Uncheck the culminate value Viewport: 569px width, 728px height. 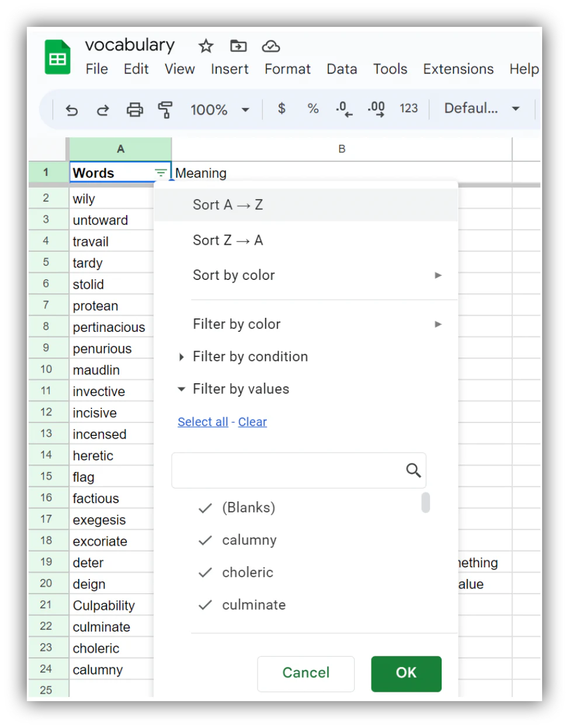tap(205, 605)
